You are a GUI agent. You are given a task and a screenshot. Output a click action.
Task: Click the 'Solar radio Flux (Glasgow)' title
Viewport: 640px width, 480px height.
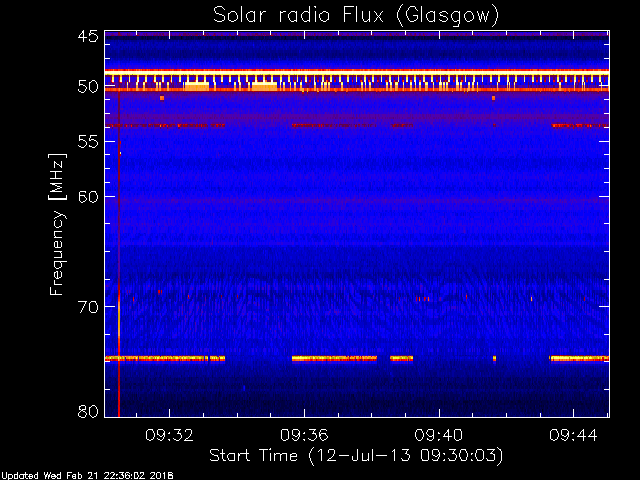pyautogui.click(x=356, y=16)
